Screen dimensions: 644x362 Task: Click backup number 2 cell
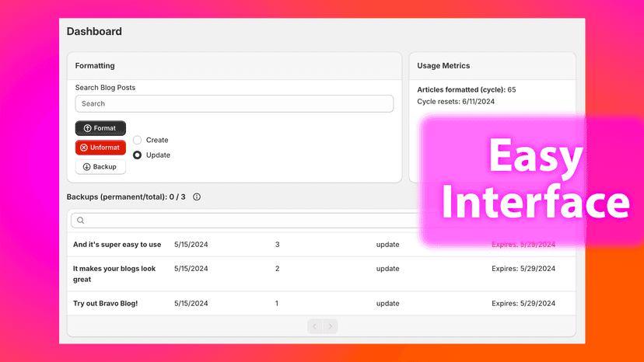[x=277, y=269]
